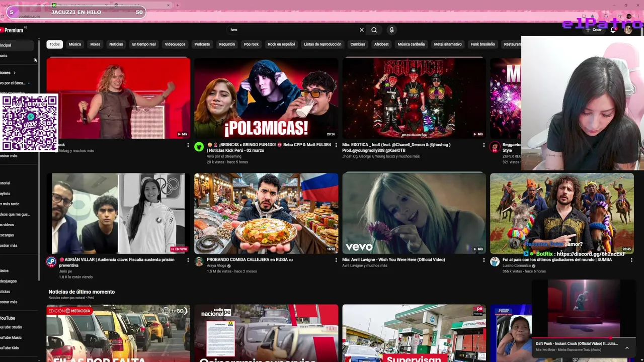
Task: Select the Cumbias filter chip
Action: pyautogui.click(x=358, y=44)
